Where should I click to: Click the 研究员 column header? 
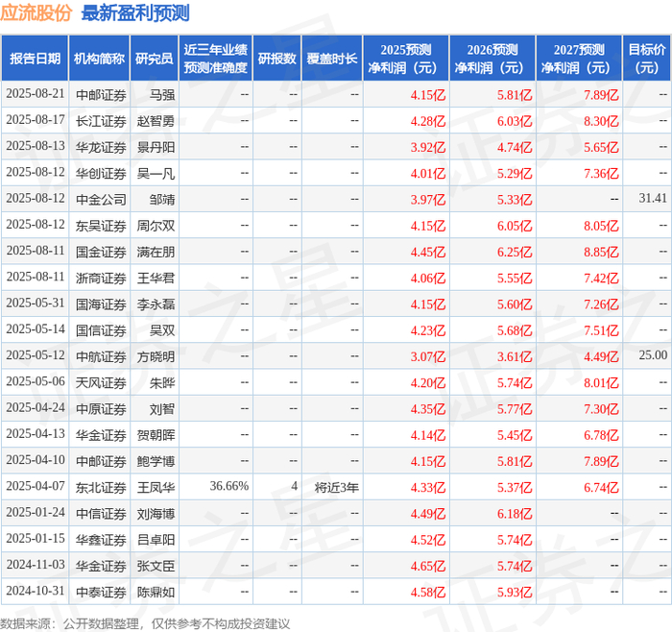tap(155, 59)
